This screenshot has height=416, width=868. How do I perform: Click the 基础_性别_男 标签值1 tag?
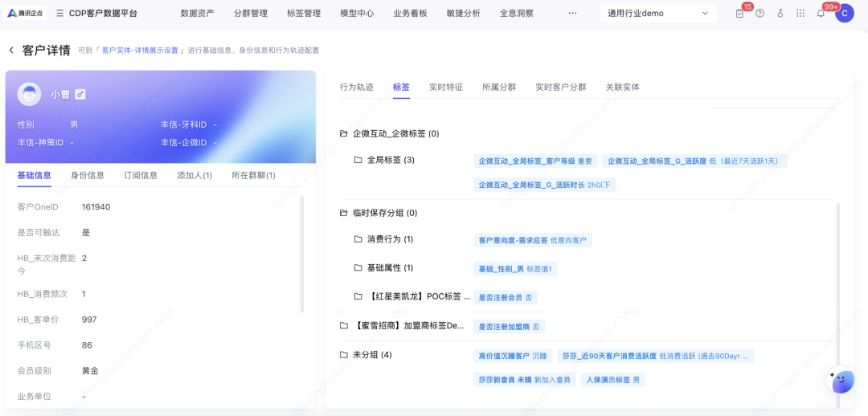tap(515, 269)
